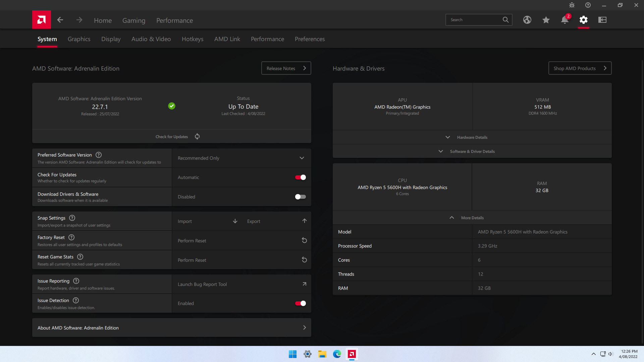Click Export snapshot button
This screenshot has width=644, height=362.
pyautogui.click(x=276, y=221)
